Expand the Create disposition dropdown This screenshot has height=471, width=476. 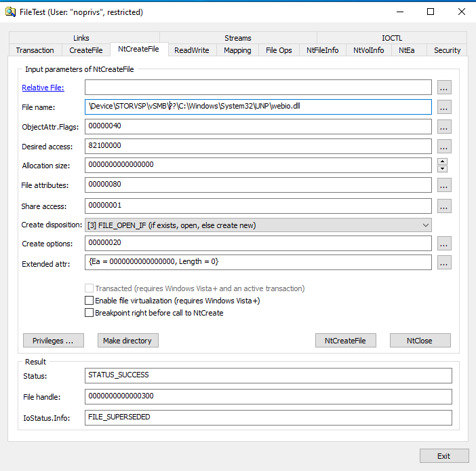click(258, 225)
